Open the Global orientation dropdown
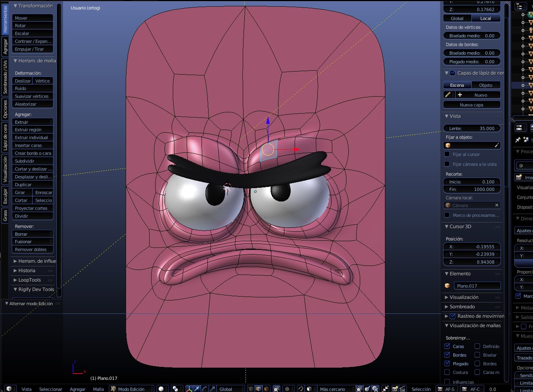This screenshot has width=533, height=392. tap(230, 389)
